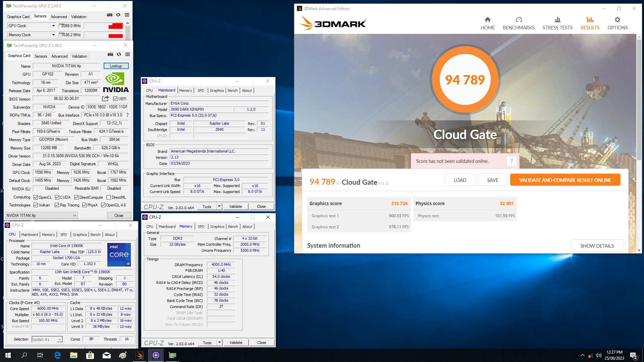
Task: Toggle the OpenCL checkbox
Action: coord(36,197)
